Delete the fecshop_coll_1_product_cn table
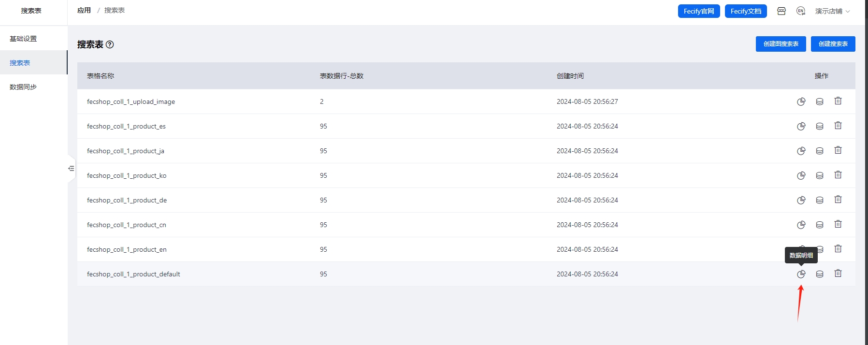The image size is (868, 345). click(838, 224)
